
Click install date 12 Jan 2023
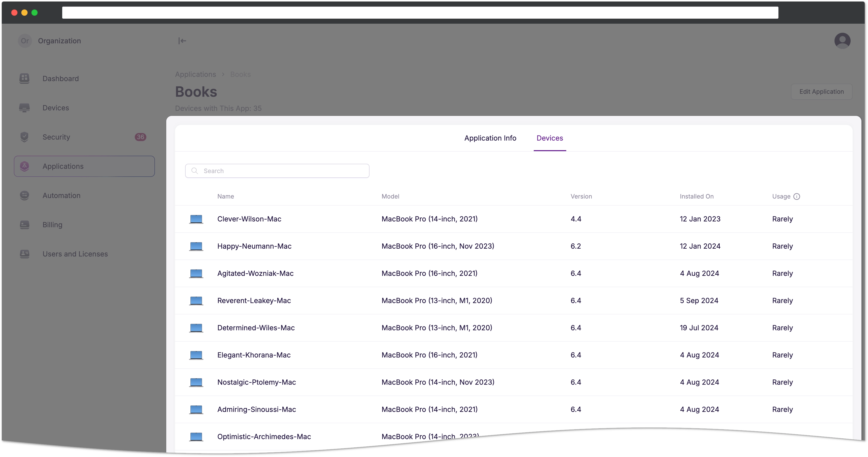click(700, 219)
